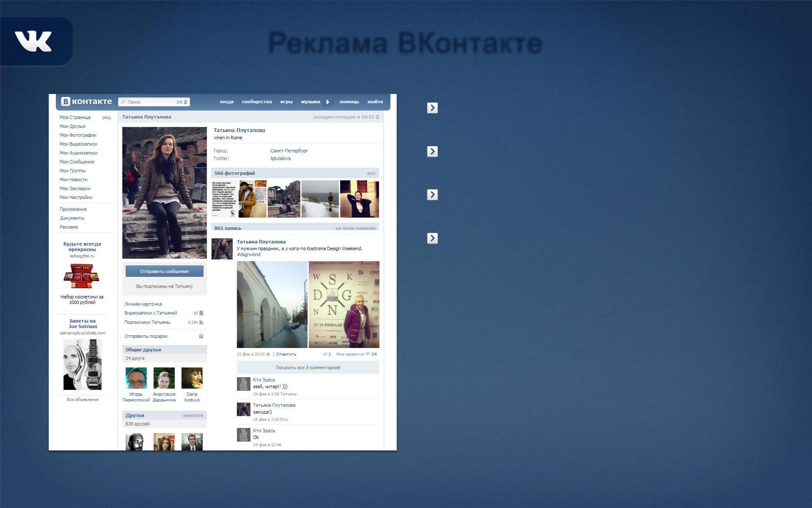812x508 pixels.
Task: Click the mobile icon beside заходил сегодня в 10:21
Action: (x=378, y=117)
